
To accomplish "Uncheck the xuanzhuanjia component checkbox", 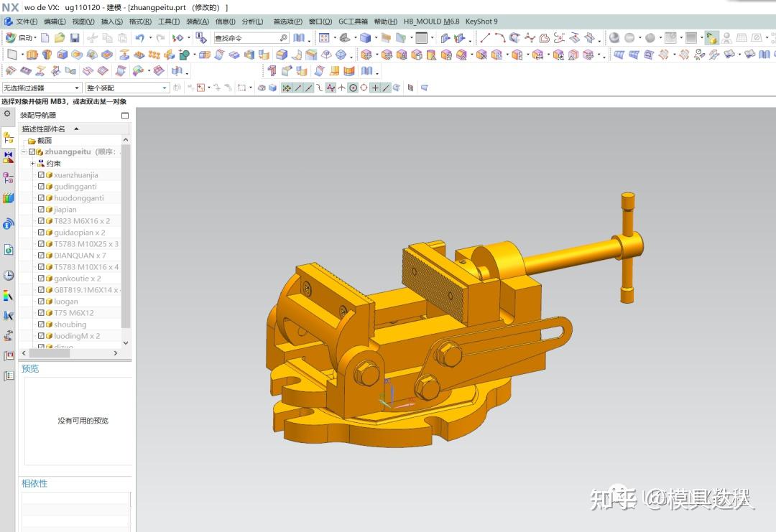I will (x=41, y=175).
